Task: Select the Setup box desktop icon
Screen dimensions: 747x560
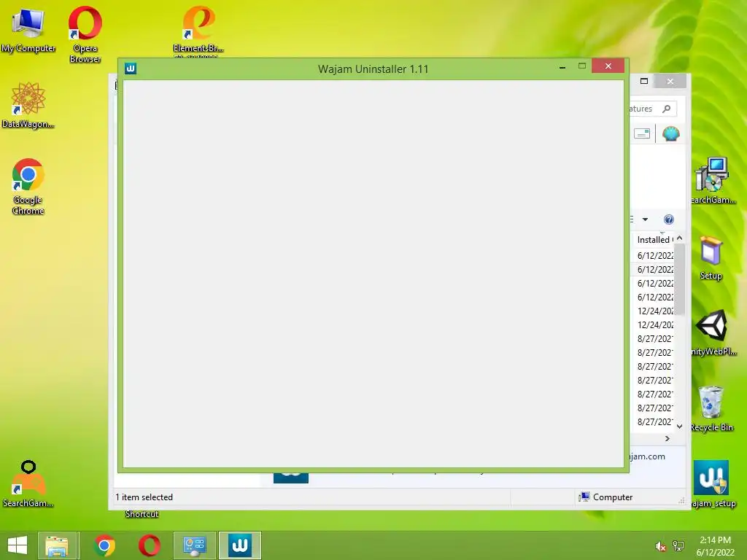Action: pyautogui.click(x=711, y=257)
